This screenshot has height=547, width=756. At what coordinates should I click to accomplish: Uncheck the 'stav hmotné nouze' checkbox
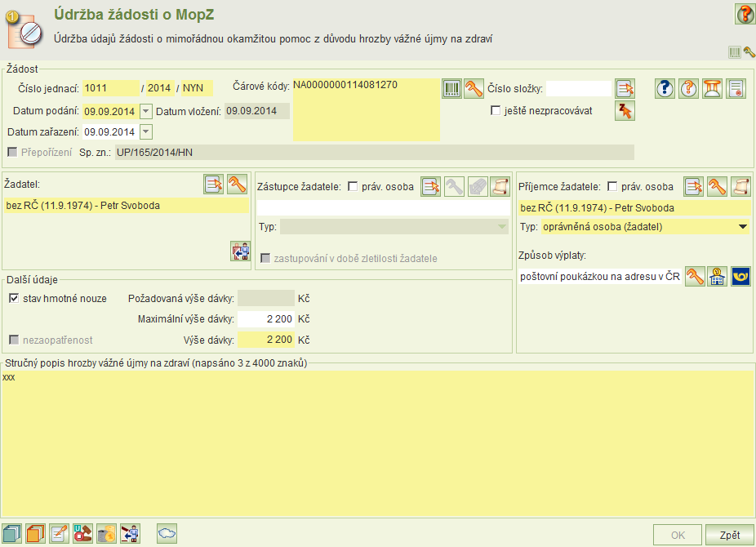(14, 298)
